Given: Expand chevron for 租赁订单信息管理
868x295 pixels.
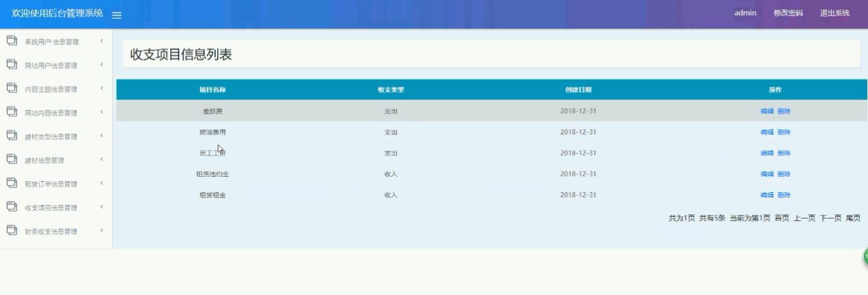Looking at the screenshot, I should click(x=101, y=184).
